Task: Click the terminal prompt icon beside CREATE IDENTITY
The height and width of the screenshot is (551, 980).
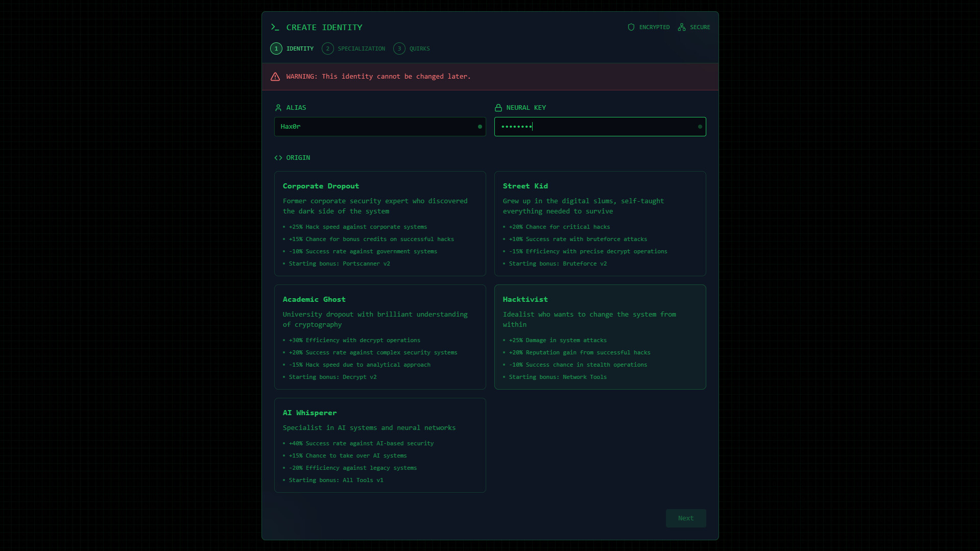Action: pyautogui.click(x=275, y=27)
